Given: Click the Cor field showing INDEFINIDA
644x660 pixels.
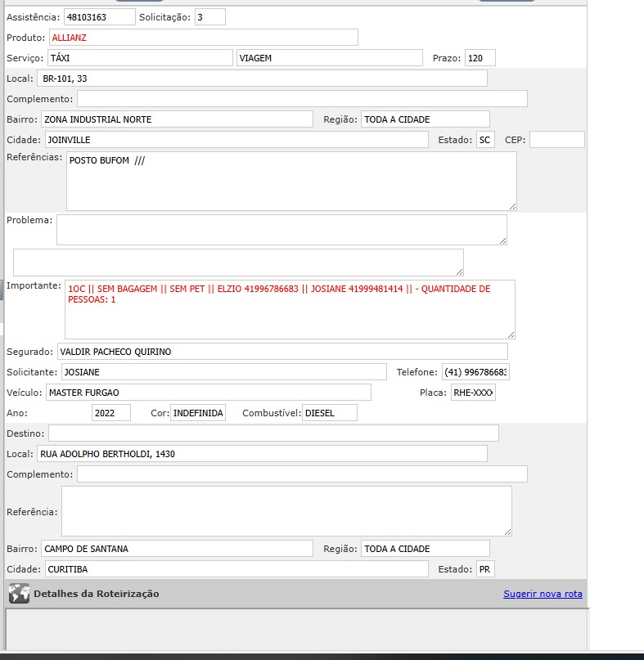Looking at the screenshot, I should pos(198,413).
